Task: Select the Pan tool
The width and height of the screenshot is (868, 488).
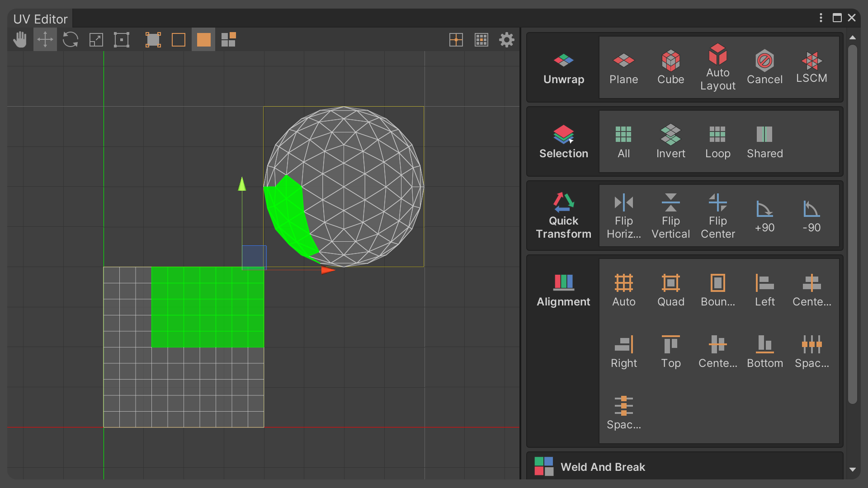Action: [x=19, y=40]
